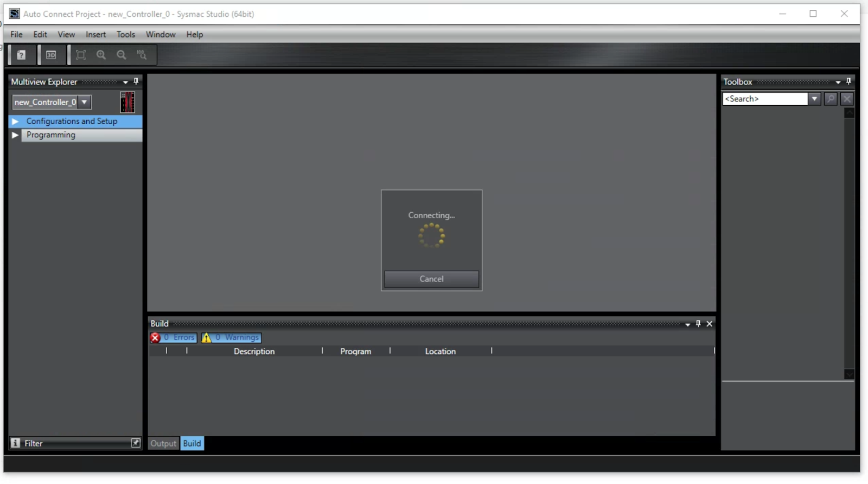
Task: Click the zoom in magnifier icon
Action: (101, 55)
